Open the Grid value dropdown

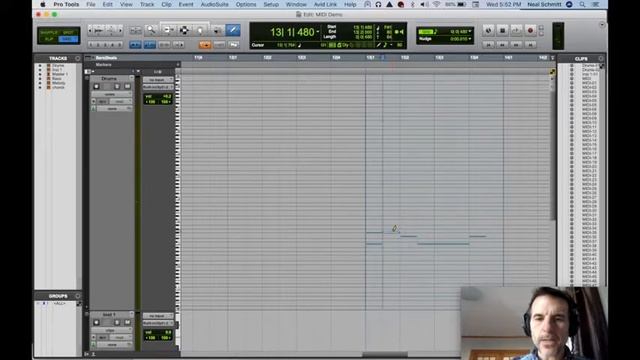tap(470, 31)
